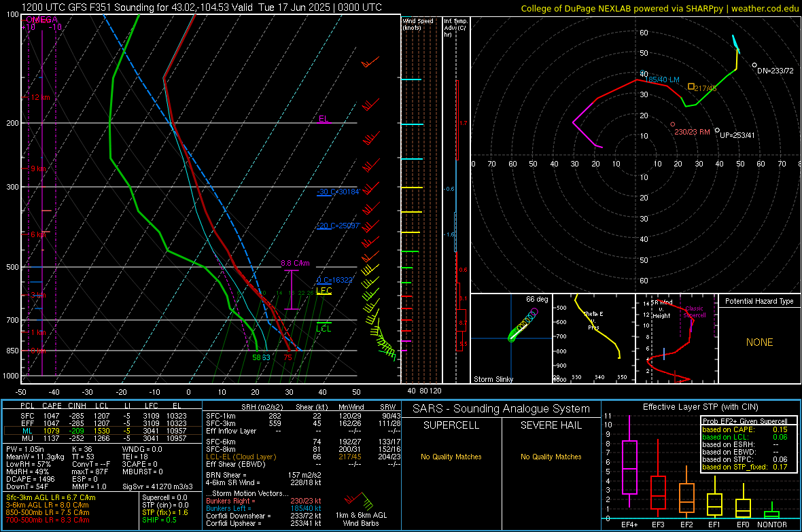Click the SFC-3km SRH row
Screen dimensions: 802x532
pos(303,423)
